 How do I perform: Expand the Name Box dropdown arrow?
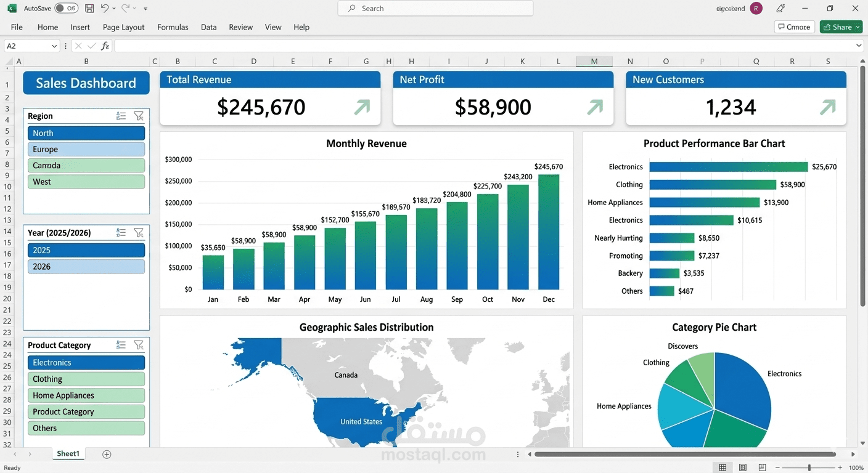point(55,46)
